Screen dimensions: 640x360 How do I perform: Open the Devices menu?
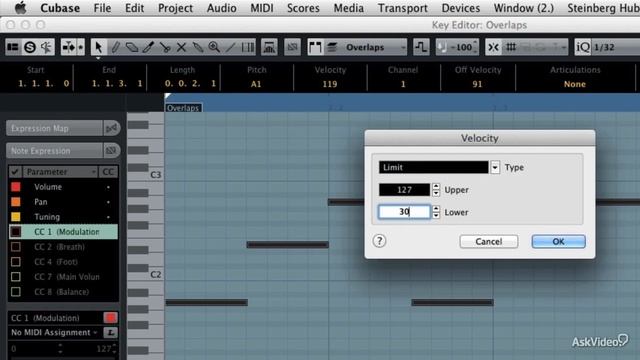point(461,8)
